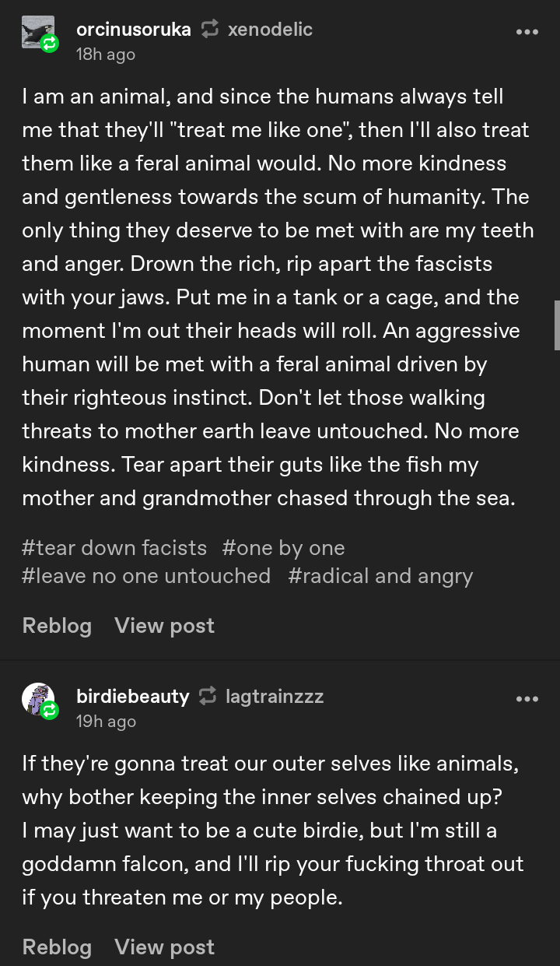Open orcinusoruka's avatar thumbnail
This screenshot has width=560, height=966.
click(36, 30)
